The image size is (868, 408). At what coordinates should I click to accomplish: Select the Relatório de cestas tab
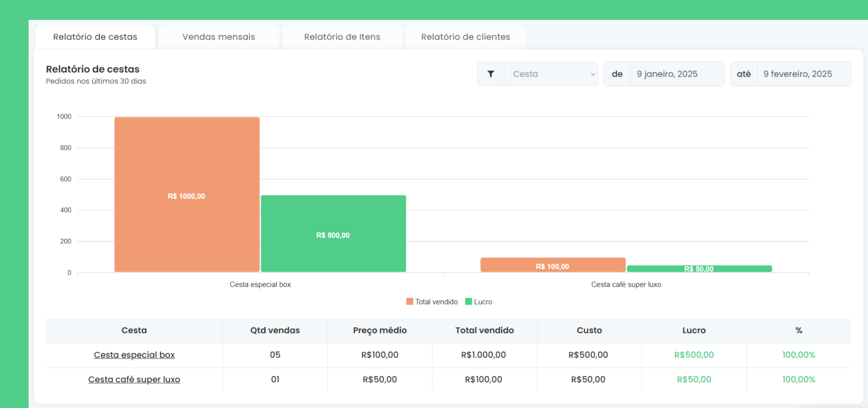click(95, 37)
